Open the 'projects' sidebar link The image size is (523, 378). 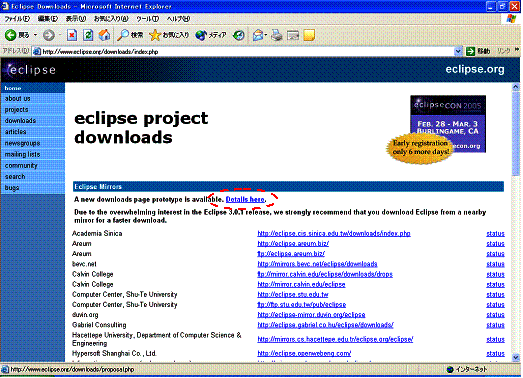tap(16, 109)
